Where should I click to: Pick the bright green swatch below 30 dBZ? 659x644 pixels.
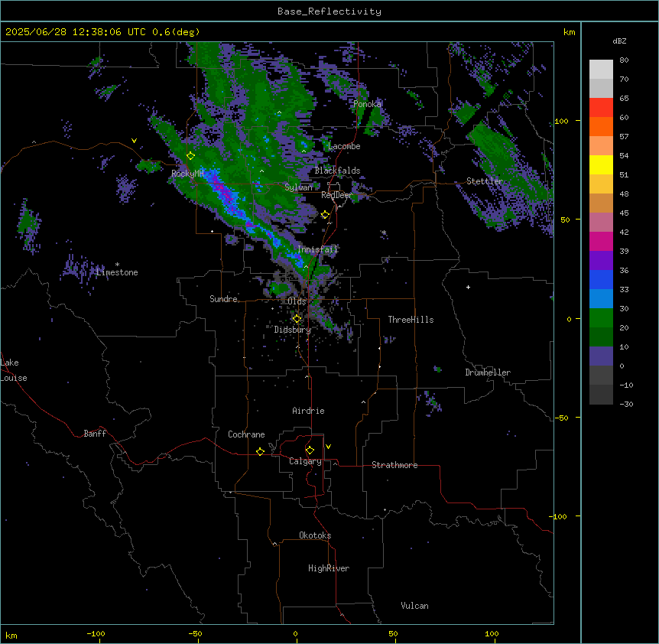coord(601,318)
